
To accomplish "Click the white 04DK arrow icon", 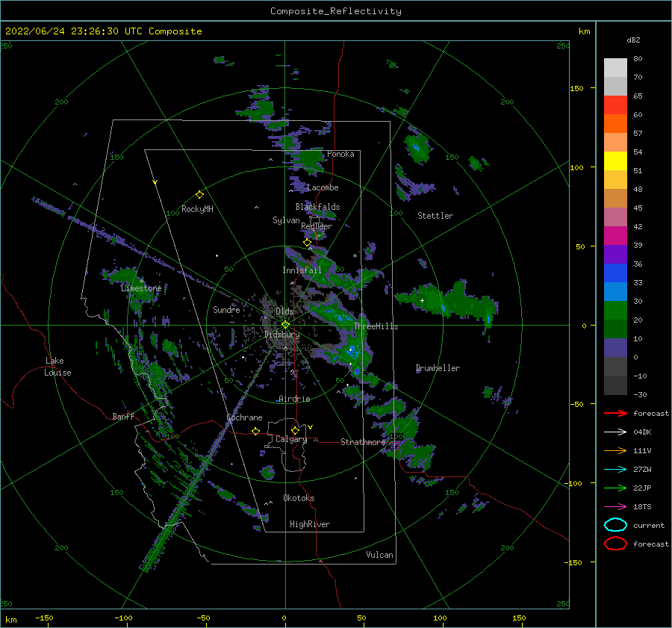I will click(615, 432).
